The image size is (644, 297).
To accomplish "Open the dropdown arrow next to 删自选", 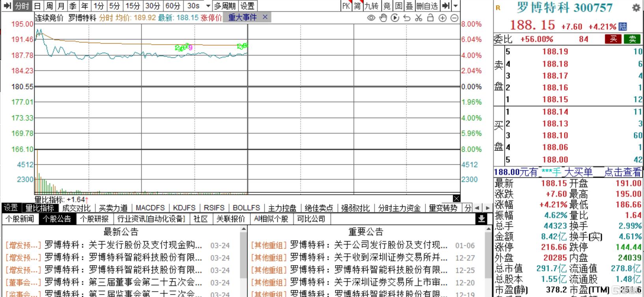I will click(456, 6).
